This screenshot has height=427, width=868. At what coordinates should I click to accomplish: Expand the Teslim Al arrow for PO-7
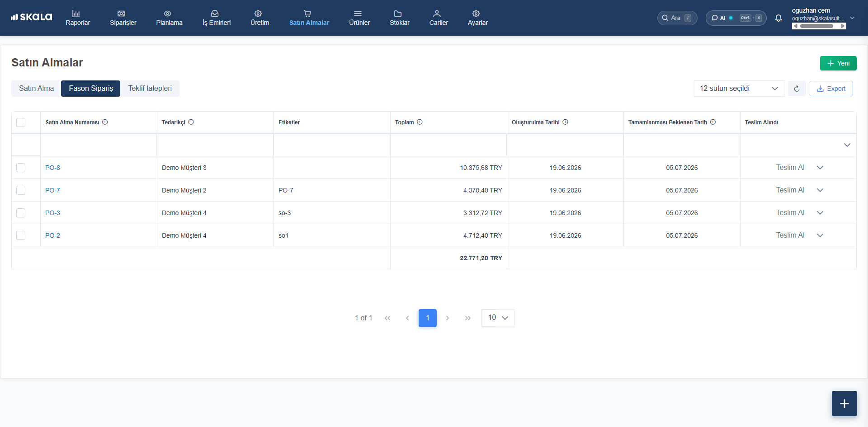[x=820, y=190]
